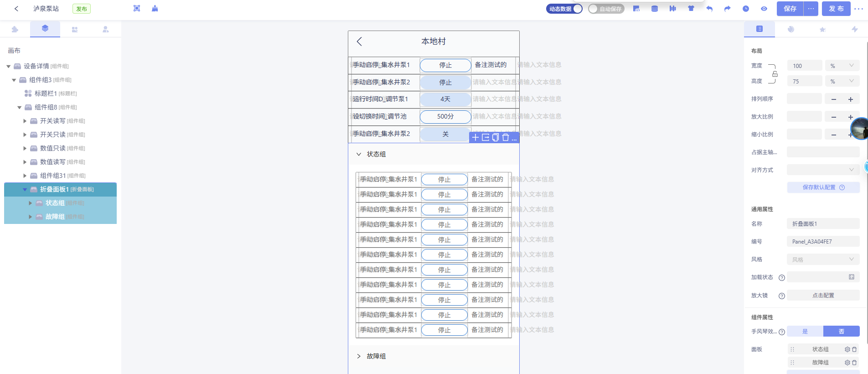Click the help icon next to 加载状态

tap(782, 278)
